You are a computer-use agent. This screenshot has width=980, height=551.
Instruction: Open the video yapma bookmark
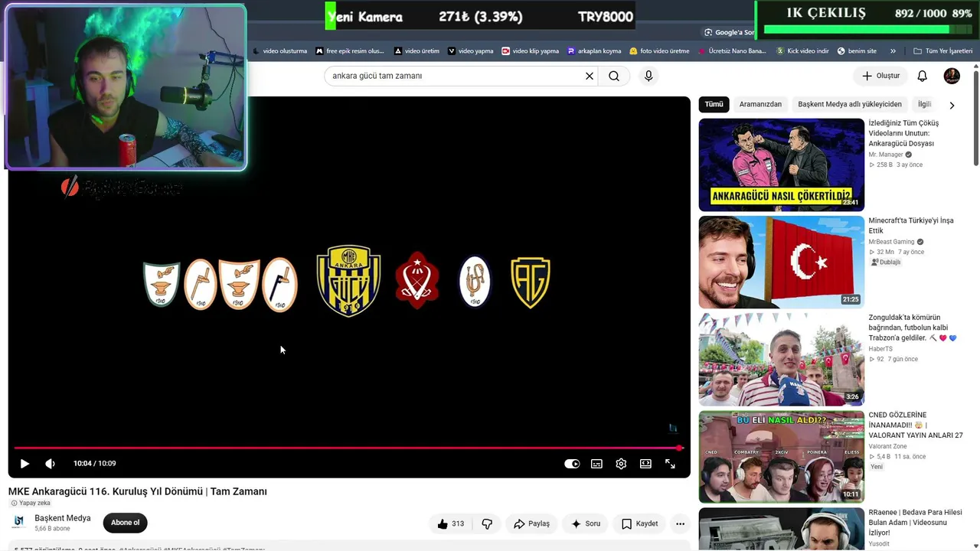[x=471, y=51]
